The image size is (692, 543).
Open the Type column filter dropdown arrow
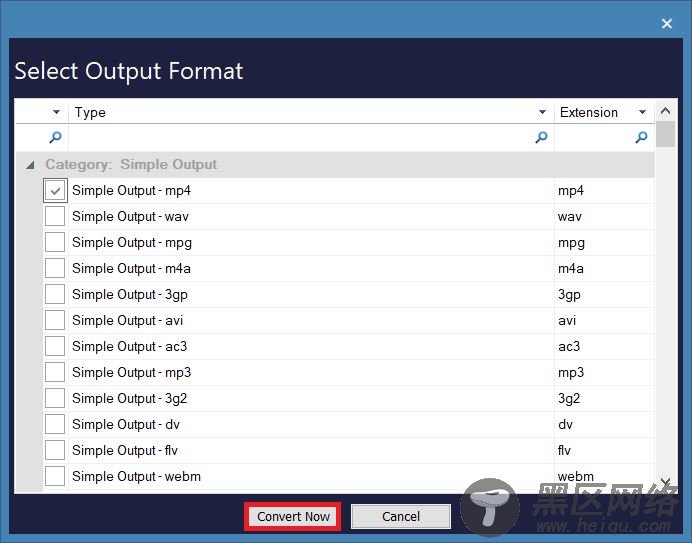pyautogui.click(x=542, y=112)
